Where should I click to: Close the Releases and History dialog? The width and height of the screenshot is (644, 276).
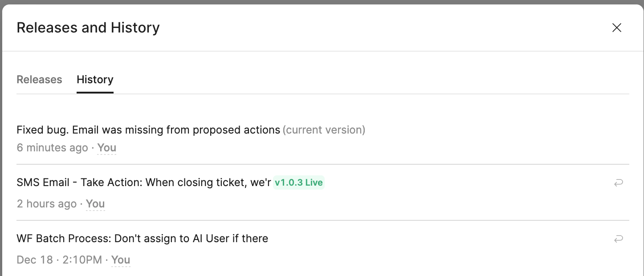[x=616, y=28]
